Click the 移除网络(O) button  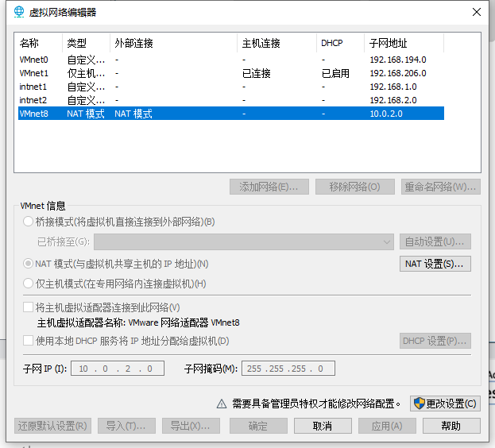(x=355, y=187)
